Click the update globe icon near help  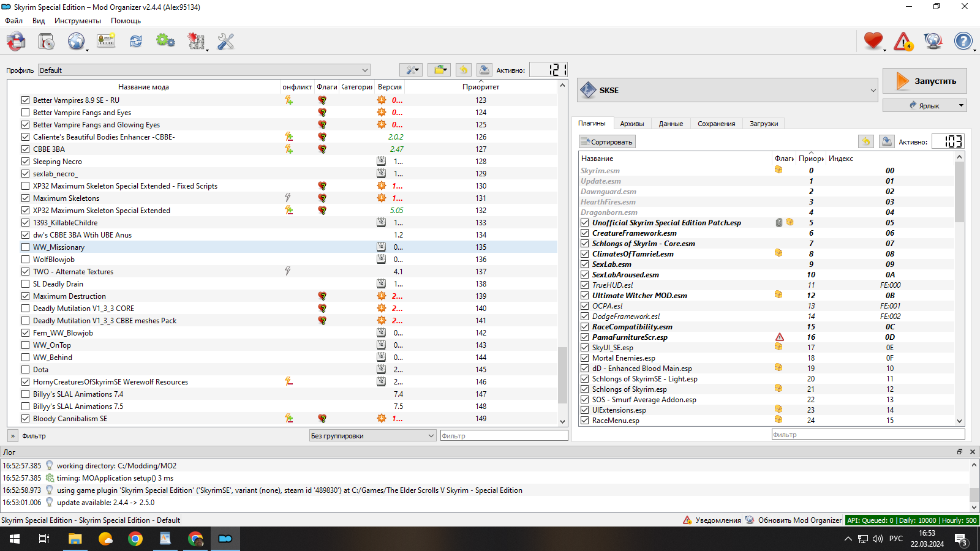click(933, 41)
